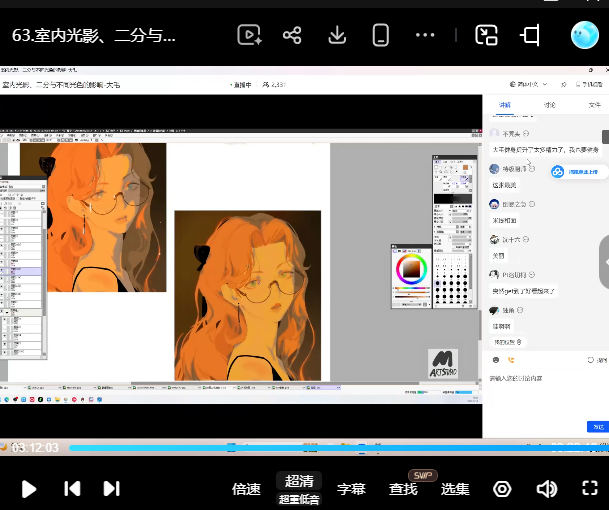Image resolution: width=609 pixels, height=510 pixels.
Task: Click the third chat user's avatar
Action: pos(494,204)
